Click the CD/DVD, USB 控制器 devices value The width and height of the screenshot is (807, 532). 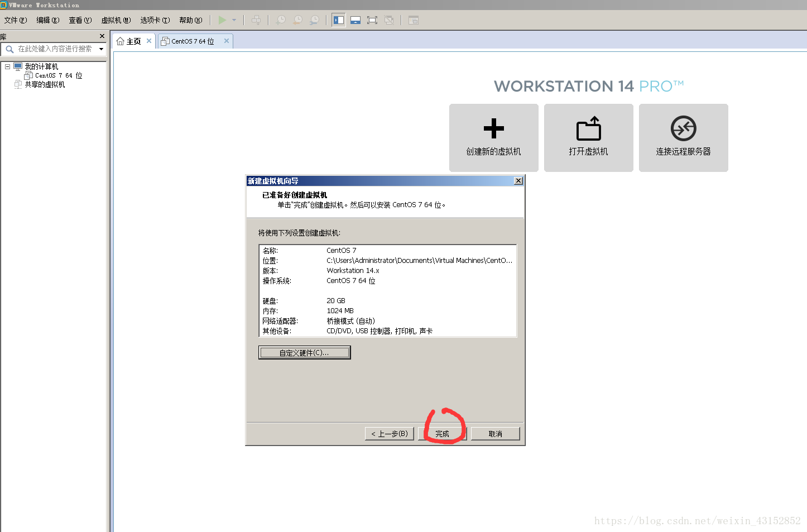pyautogui.click(x=380, y=331)
